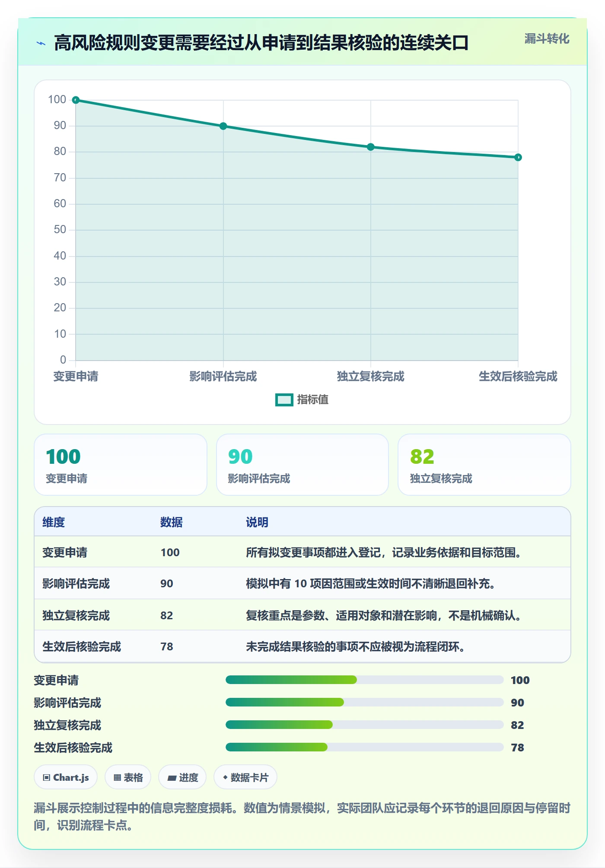Click the note starting 模拟中有 10 项

(x=371, y=583)
